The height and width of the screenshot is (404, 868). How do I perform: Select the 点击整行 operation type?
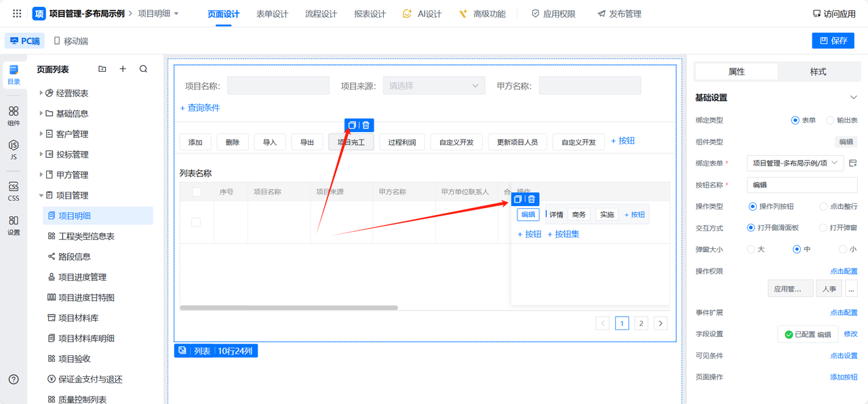pos(823,207)
